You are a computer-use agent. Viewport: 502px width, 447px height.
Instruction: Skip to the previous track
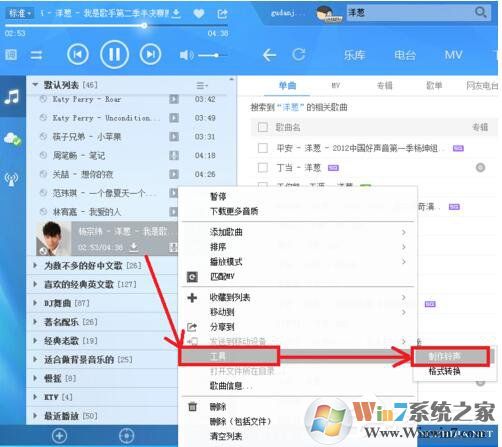pos(78,54)
